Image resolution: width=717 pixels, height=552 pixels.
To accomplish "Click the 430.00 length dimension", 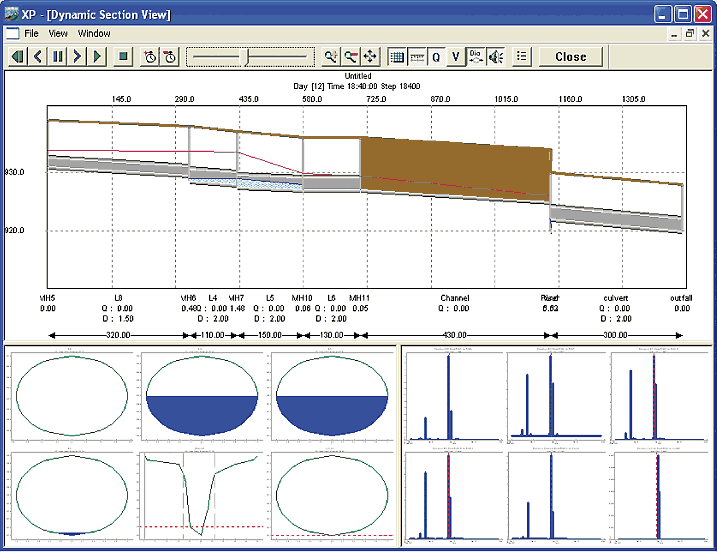I will point(455,335).
